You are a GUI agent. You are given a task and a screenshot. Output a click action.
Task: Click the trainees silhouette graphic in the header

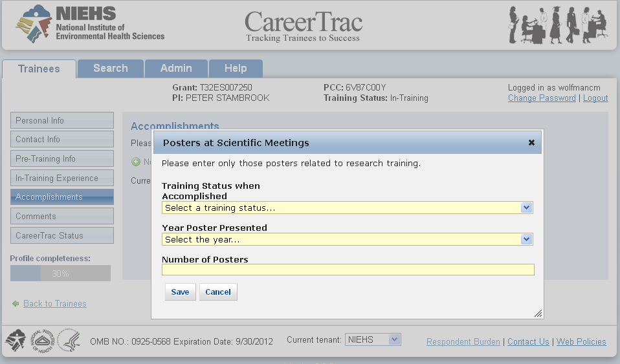[557, 25]
